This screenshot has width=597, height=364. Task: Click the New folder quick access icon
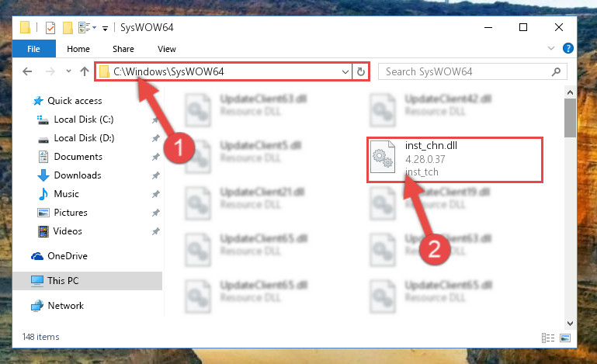[x=68, y=28]
